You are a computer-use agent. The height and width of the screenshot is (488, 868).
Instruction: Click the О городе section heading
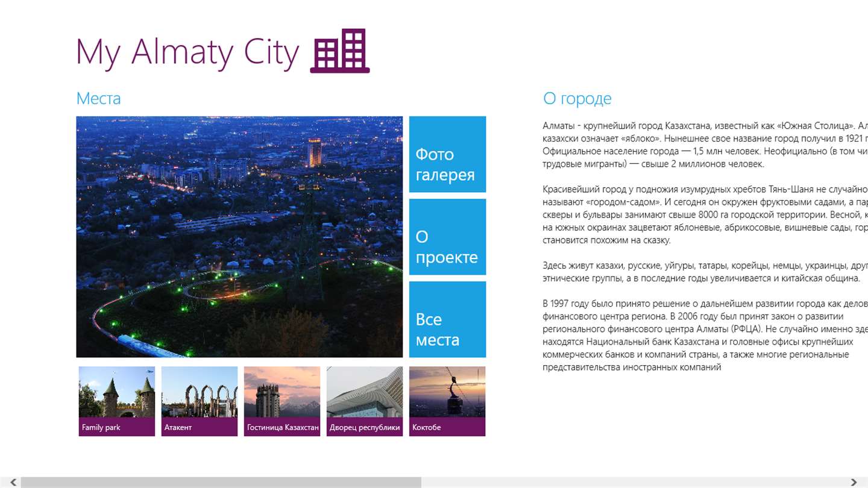coord(577,98)
